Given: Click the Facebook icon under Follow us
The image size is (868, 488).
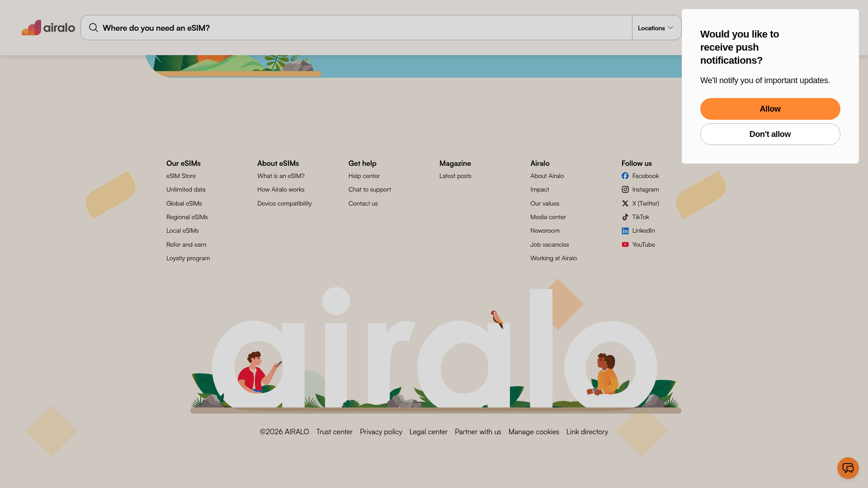Looking at the screenshot, I should 625,176.
